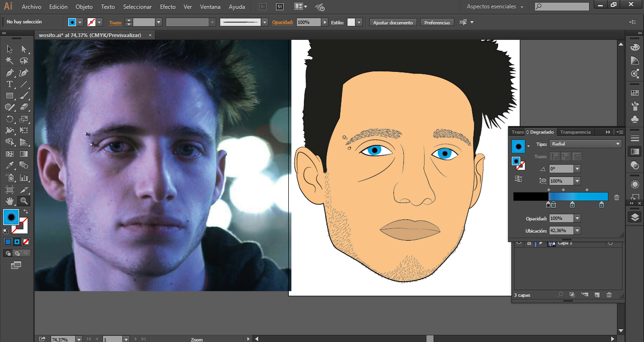Open the gradient angle dropdown

pyautogui.click(x=577, y=169)
